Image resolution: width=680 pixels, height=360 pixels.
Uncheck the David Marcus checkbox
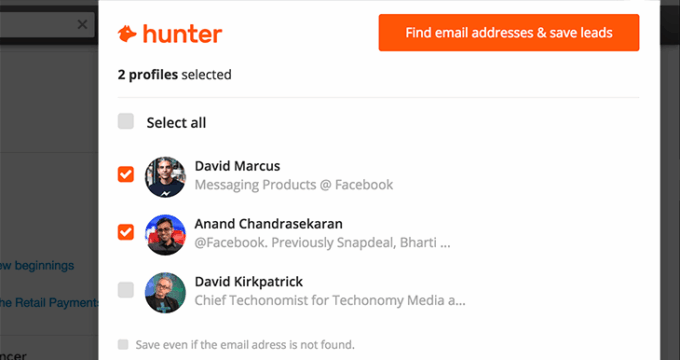126,174
